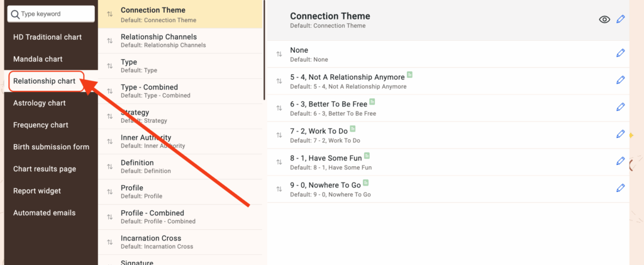Edit the None option with pencil icon
Viewport: 644px width, 265px height.
point(621,54)
